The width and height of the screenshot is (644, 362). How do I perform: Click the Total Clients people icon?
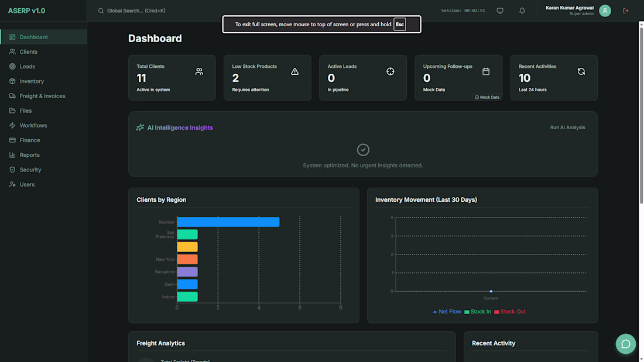coord(199,71)
